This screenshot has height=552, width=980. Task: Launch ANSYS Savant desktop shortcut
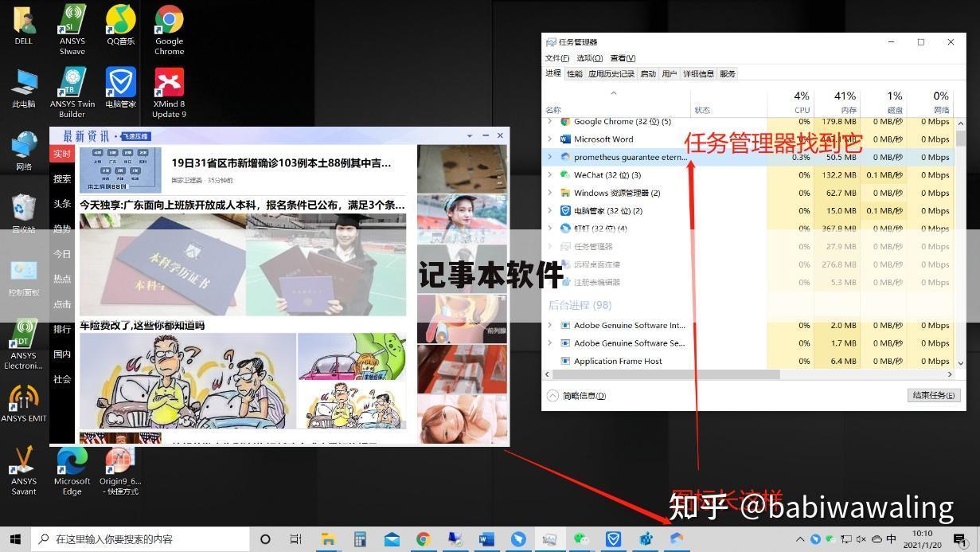click(24, 470)
